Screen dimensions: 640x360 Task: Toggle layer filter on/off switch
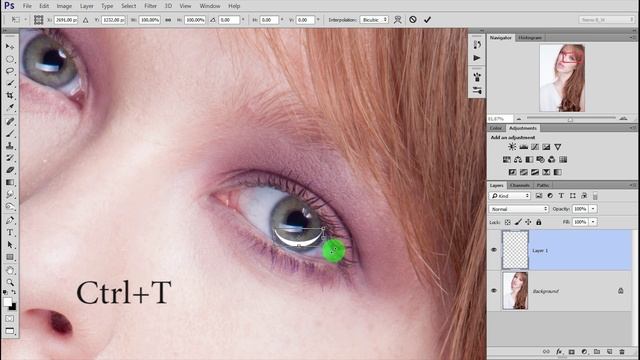pos(595,196)
